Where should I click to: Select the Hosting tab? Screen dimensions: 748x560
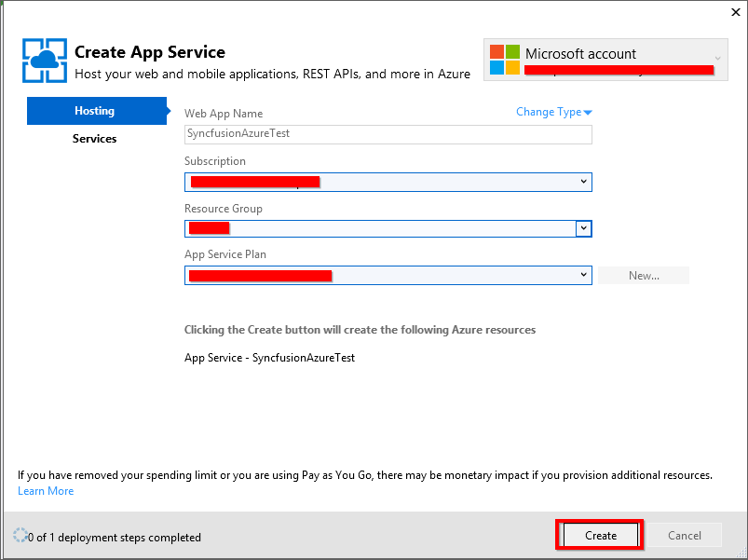94,111
